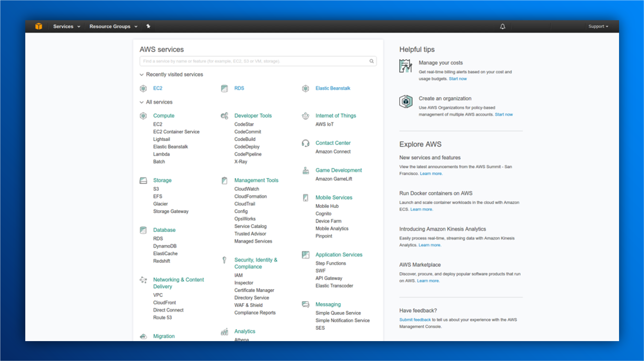The height and width of the screenshot is (361, 644).
Task: Open the Support dropdown menu
Action: 598,27
